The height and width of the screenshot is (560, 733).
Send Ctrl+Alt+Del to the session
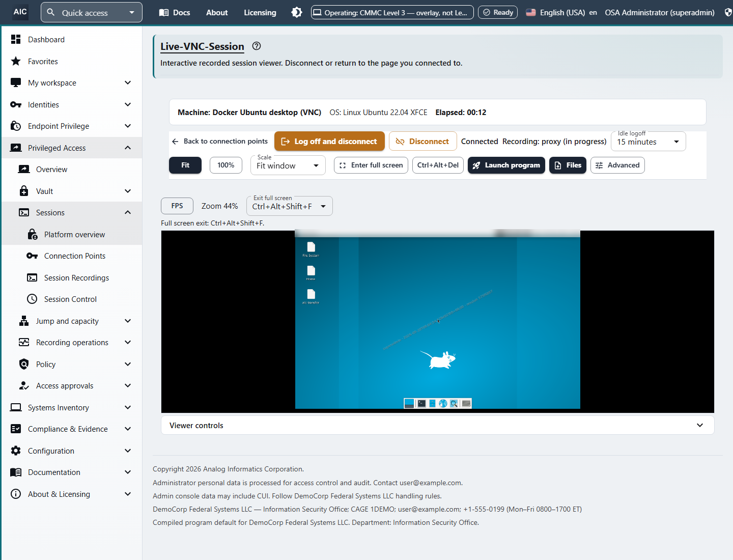point(438,165)
